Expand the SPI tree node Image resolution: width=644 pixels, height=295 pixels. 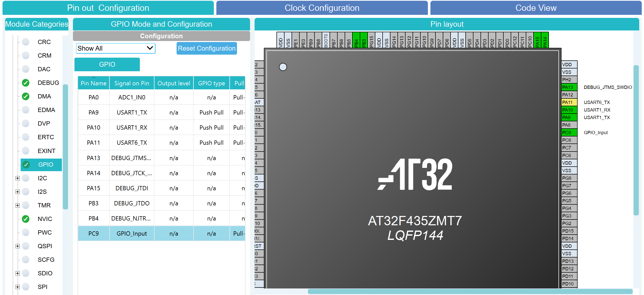[x=18, y=287]
